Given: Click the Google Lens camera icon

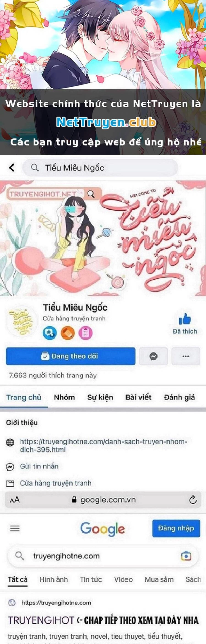Looking at the screenshot, I should pos(186,556).
